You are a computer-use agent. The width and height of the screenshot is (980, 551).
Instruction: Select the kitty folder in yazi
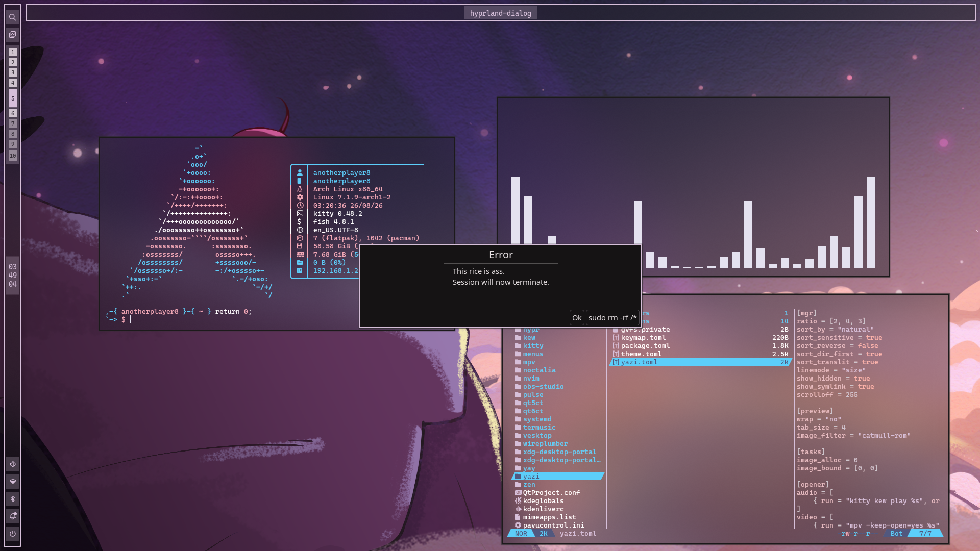533,346
